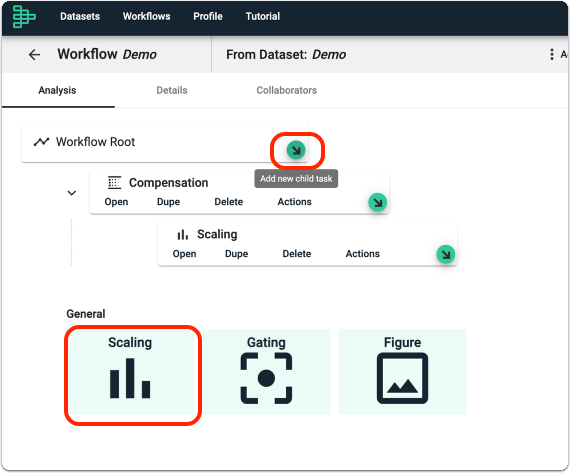Click the green app logo icon
The height and width of the screenshot is (473, 570).
point(24,17)
